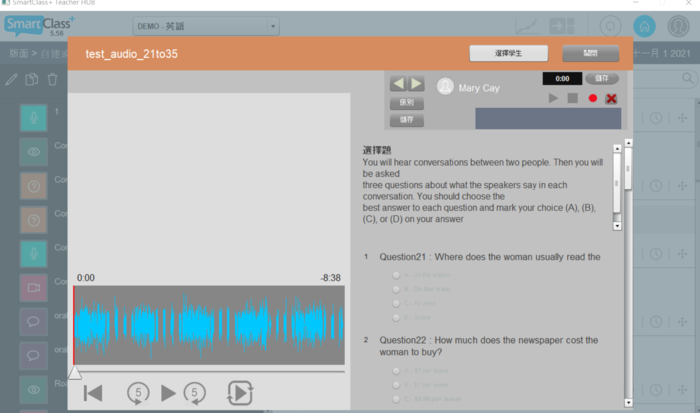This screenshot has height=413, width=700.
Task: Click the 選擇學生 button
Action: pos(508,53)
